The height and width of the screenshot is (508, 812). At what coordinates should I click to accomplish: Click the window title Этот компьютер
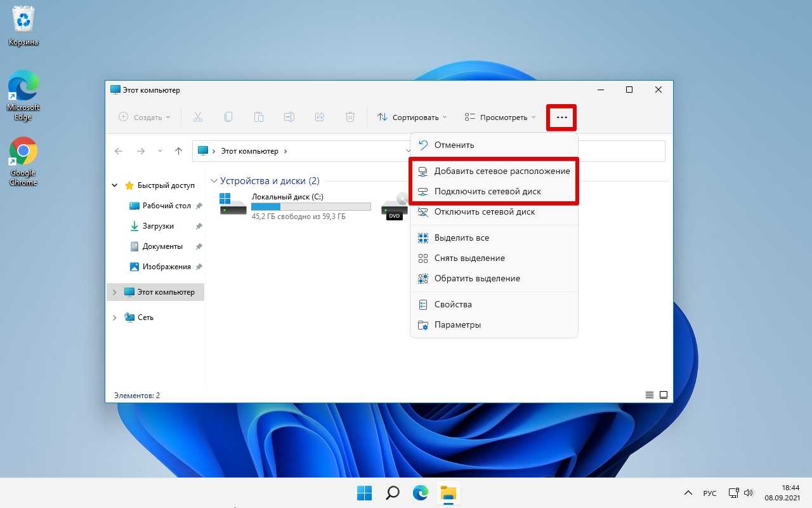[151, 90]
